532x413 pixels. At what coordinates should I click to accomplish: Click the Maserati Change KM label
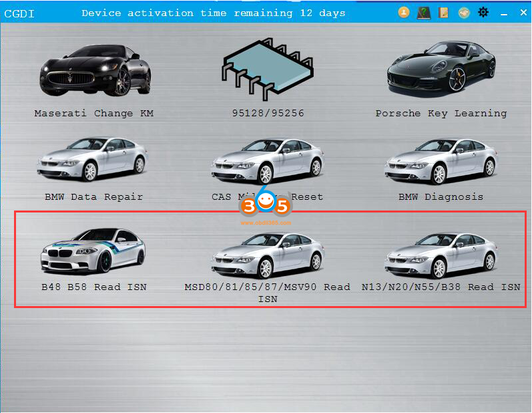click(94, 113)
